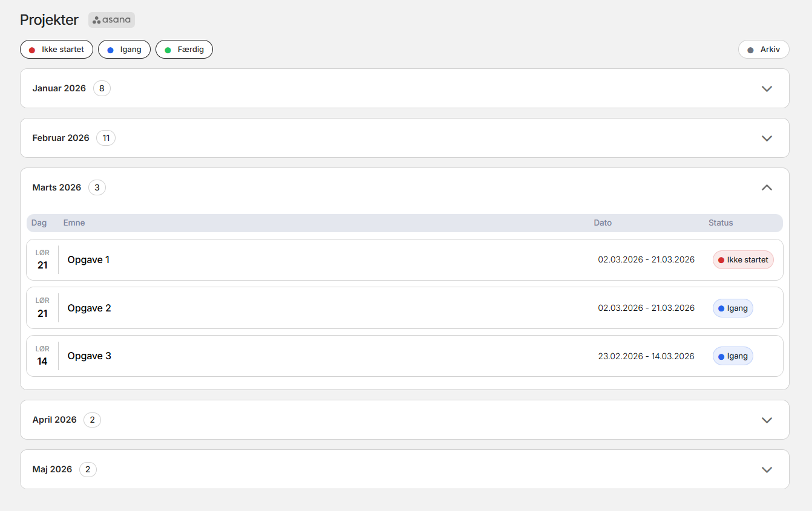Expand the April 2026 section chevron
Viewport: 812px width, 511px height.
(x=767, y=420)
